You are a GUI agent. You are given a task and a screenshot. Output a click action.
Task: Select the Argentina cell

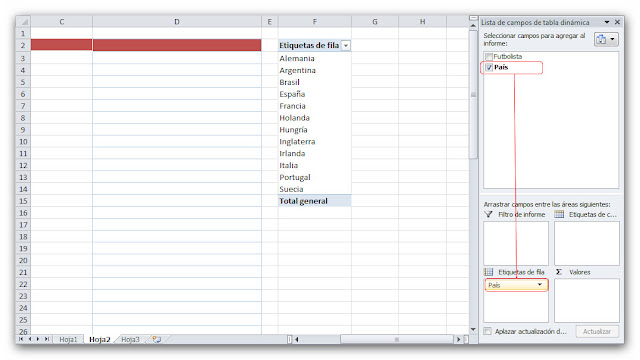tap(315, 70)
